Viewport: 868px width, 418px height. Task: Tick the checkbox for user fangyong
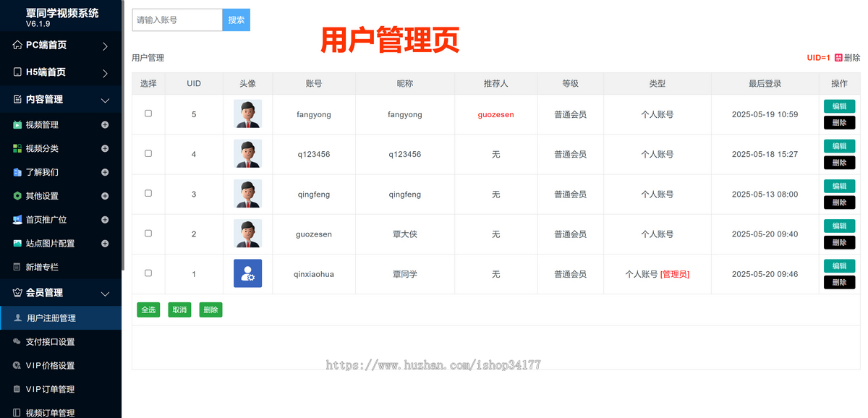pyautogui.click(x=148, y=114)
